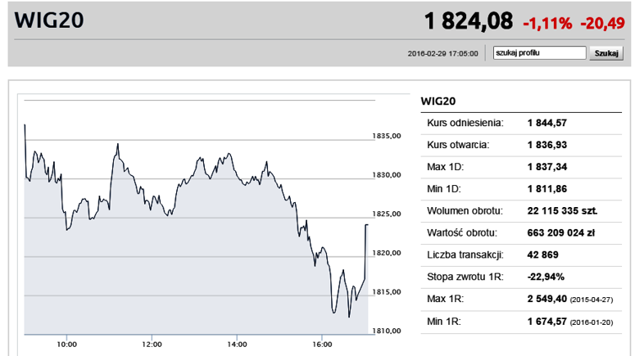Select the 16:00 marker on the chart axis
The image size is (644, 356).
(322, 345)
